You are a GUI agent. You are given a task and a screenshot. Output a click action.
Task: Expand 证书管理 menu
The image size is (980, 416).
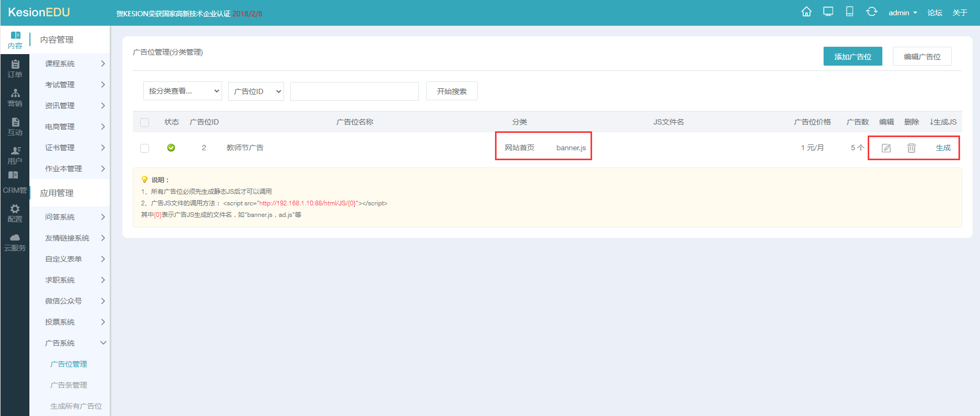70,148
